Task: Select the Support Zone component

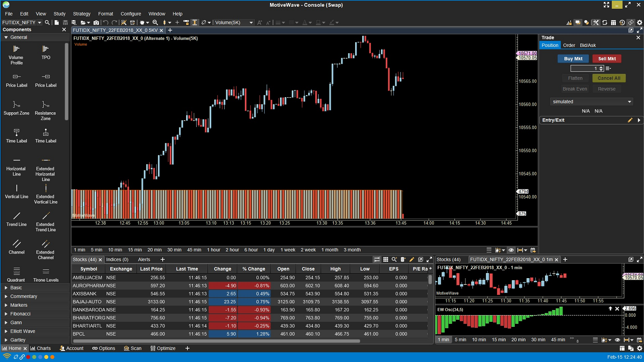Action: (x=16, y=108)
